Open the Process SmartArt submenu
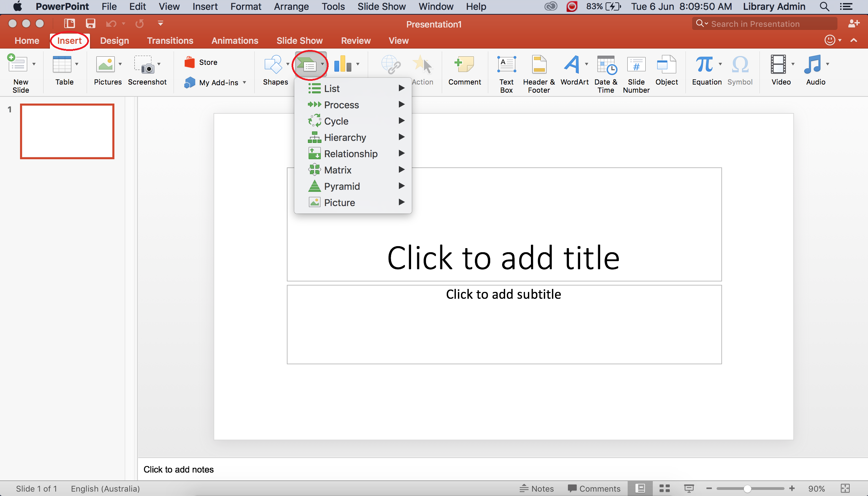The image size is (868, 496). 353,105
